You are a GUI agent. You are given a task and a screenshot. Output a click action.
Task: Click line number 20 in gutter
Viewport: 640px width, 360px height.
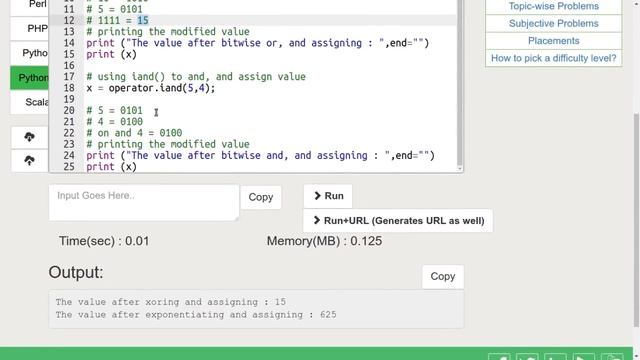pyautogui.click(x=69, y=111)
